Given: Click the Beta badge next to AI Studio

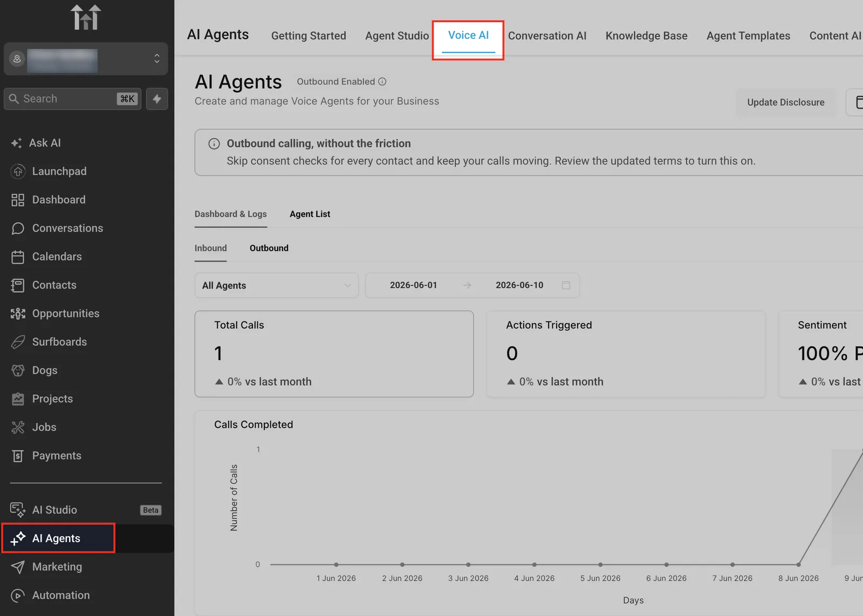Looking at the screenshot, I should click(151, 510).
